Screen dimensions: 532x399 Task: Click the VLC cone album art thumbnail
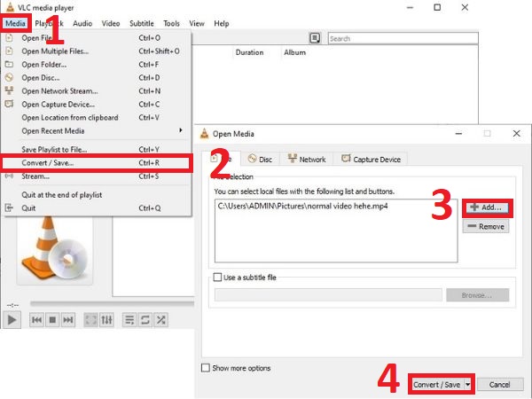tap(55, 250)
